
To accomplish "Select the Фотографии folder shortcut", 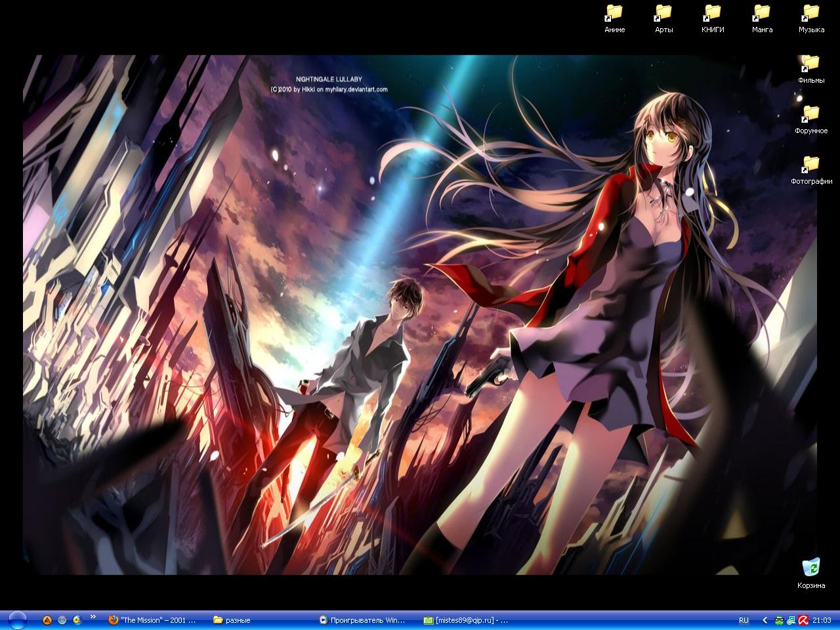I will [811, 170].
